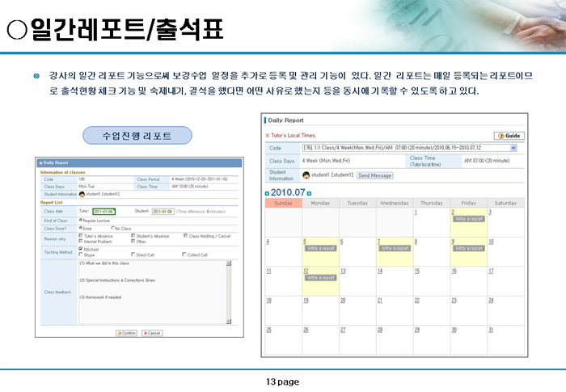Select day 16 in the July calendar

(454, 271)
